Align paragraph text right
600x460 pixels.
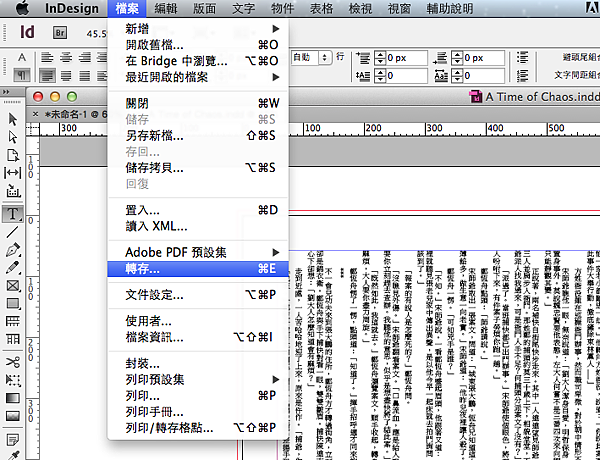pyautogui.click(x=85, y=57)
